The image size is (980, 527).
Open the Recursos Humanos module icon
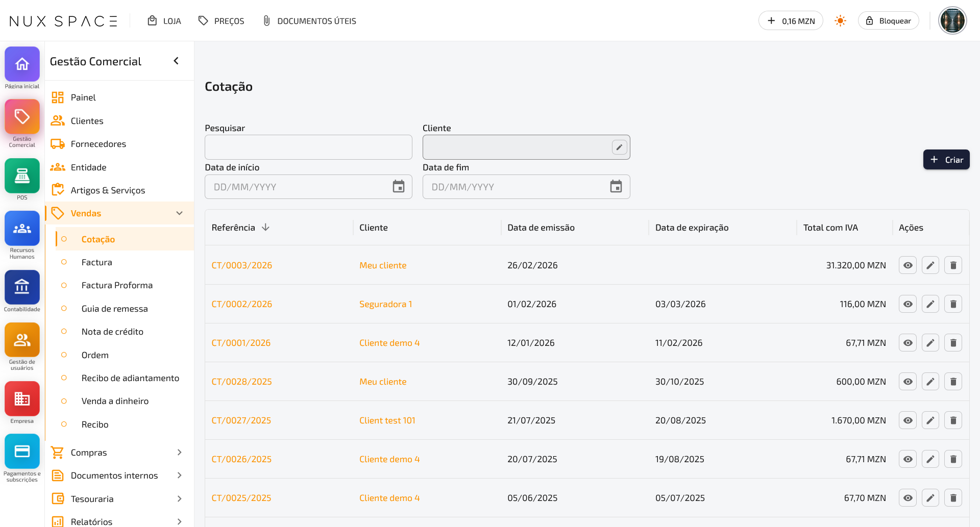[22, 229]
